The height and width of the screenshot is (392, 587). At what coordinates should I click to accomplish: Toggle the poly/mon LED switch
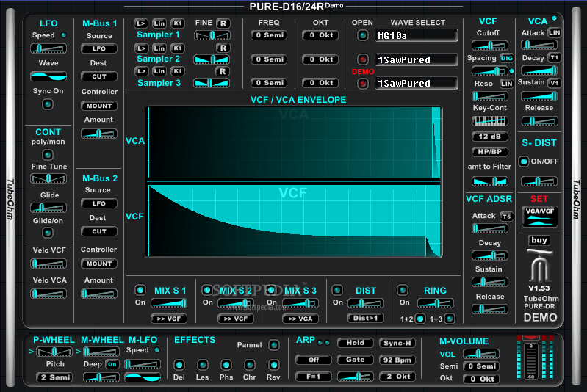click(48, 154)
